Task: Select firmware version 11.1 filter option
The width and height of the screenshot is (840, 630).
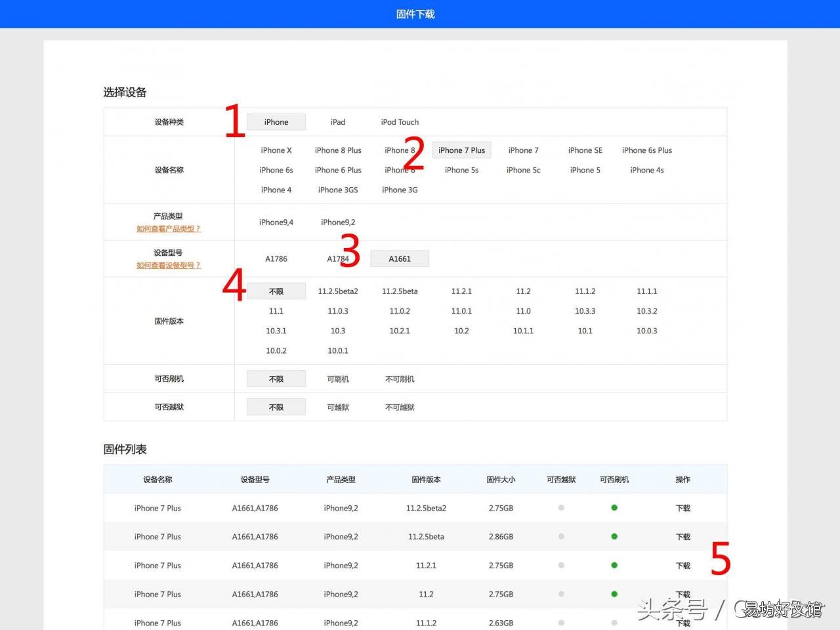Action: point(276,311)
